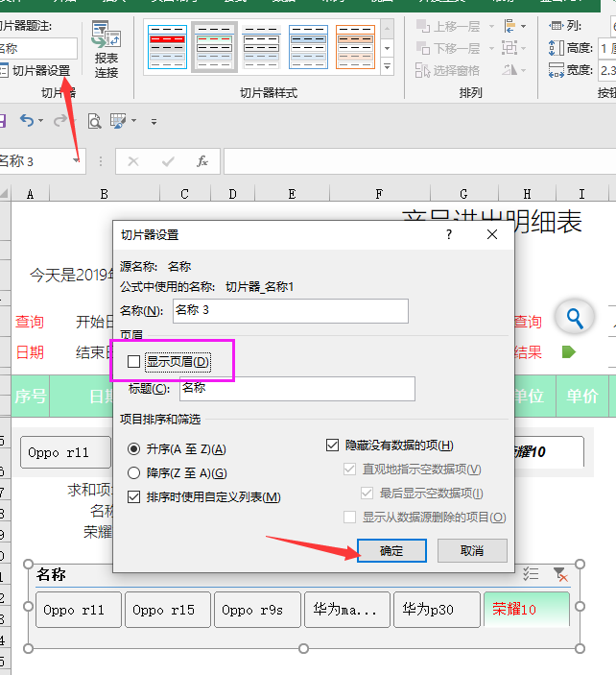Image resolution: width=616 pixels, height=675 pixels.
Task: Select Ascending (升序 A 至 Z) radio
Action: pos(133,449)
